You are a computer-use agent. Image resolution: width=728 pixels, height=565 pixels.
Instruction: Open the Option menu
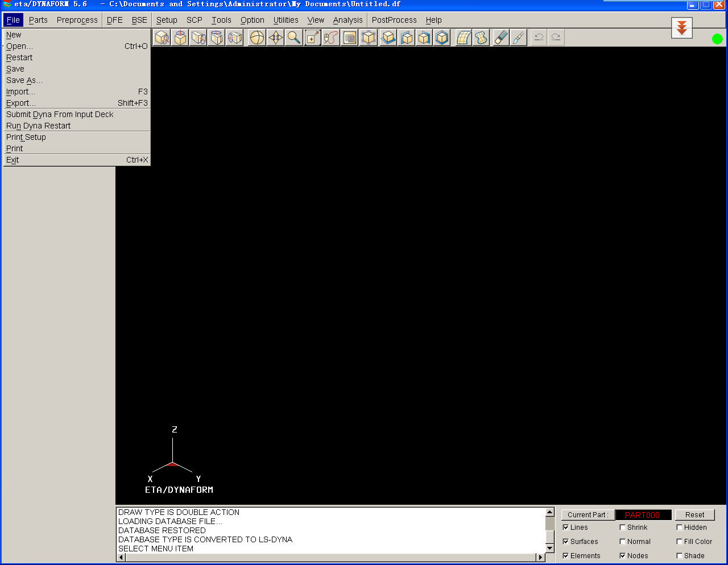click(253, 20)
